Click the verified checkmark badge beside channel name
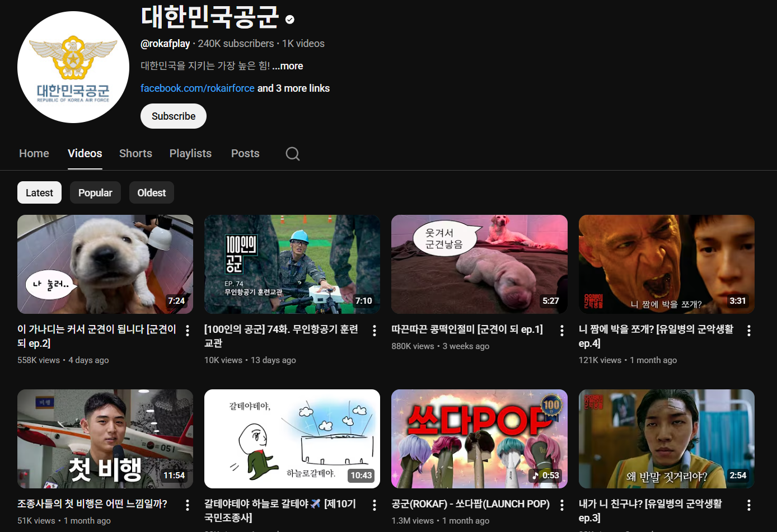 pos(290,20)
